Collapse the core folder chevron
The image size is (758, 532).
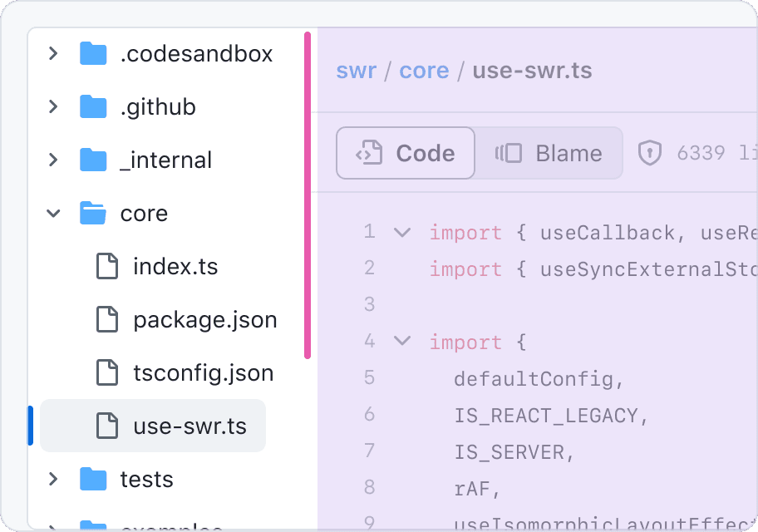tap(53, 214)
